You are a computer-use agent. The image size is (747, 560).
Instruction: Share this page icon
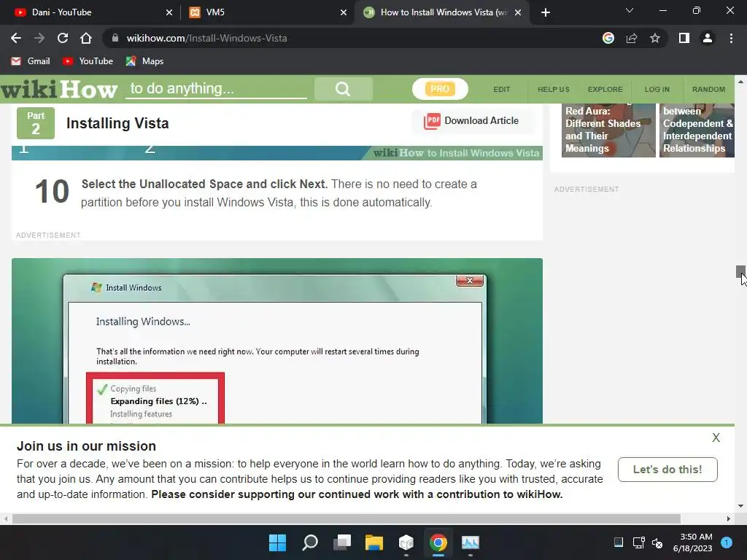(x=632, y=38)
